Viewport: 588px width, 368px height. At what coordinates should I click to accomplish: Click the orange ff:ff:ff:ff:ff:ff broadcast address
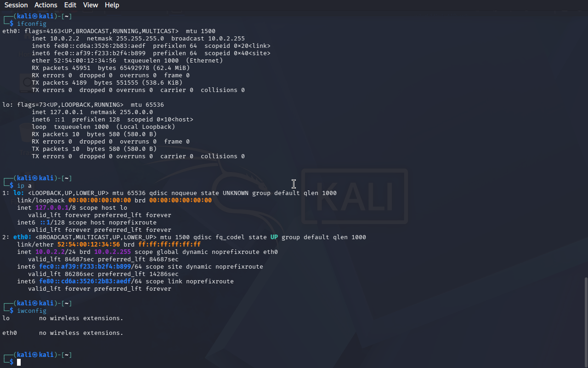tap(170, 245)
